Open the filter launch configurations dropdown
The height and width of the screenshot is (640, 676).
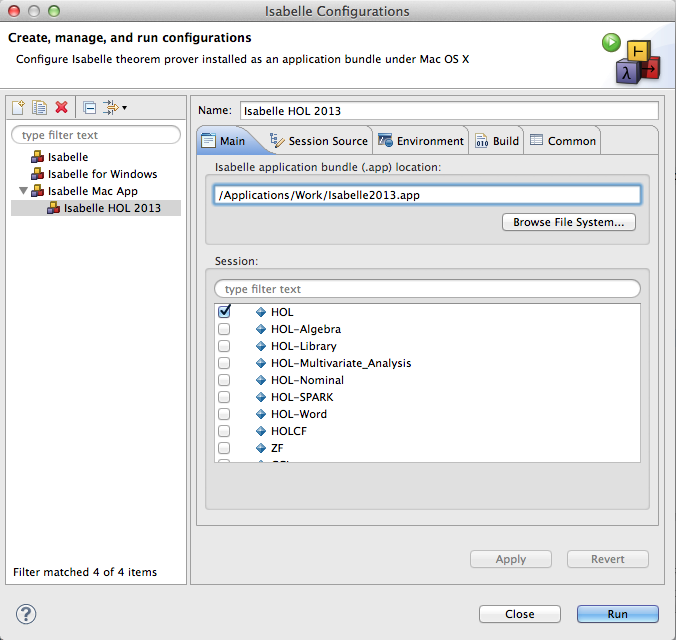115,107
